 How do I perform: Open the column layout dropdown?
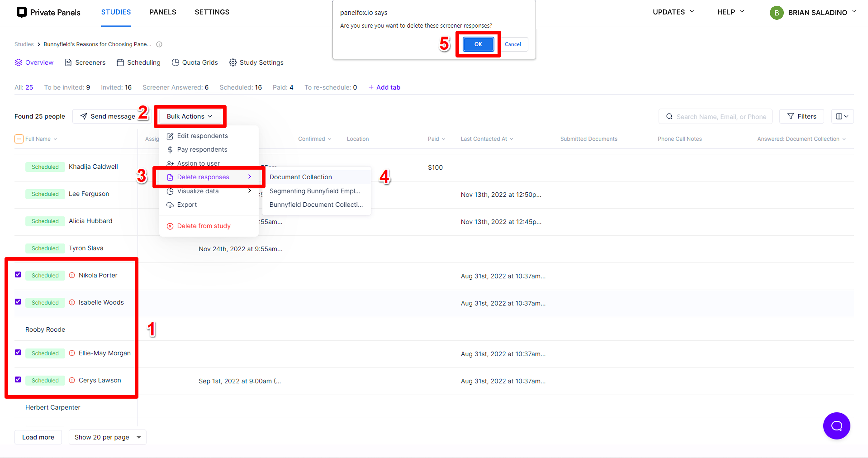842,116
